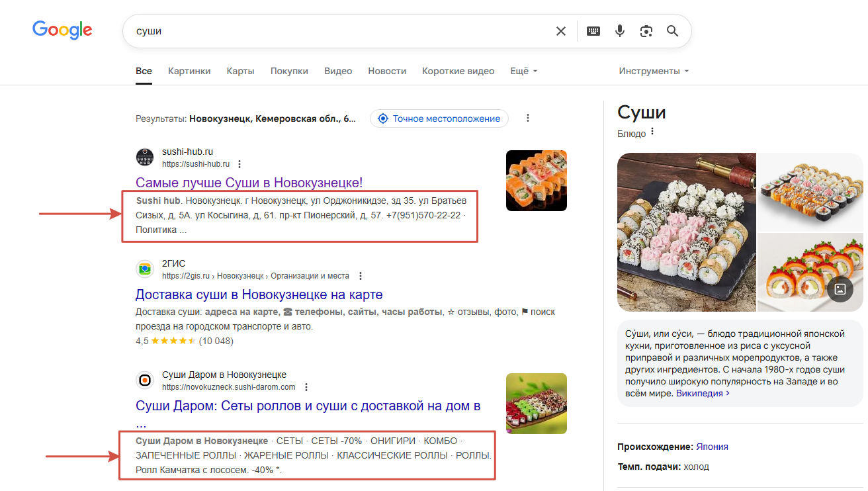868x491 pixels.
Task: Start voice search with microphone icon
Action: (x=619, y=31)
